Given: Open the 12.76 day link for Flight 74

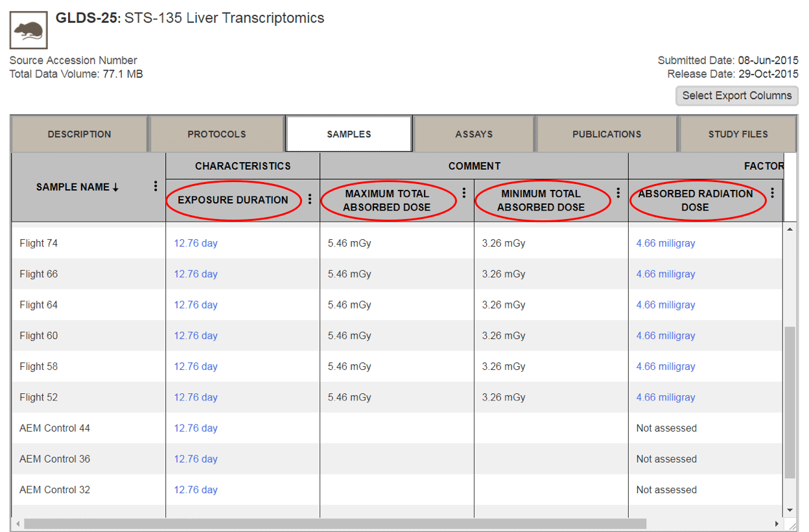Looking at the screenshot, I should pyautogui.click(x=195, y=243).
